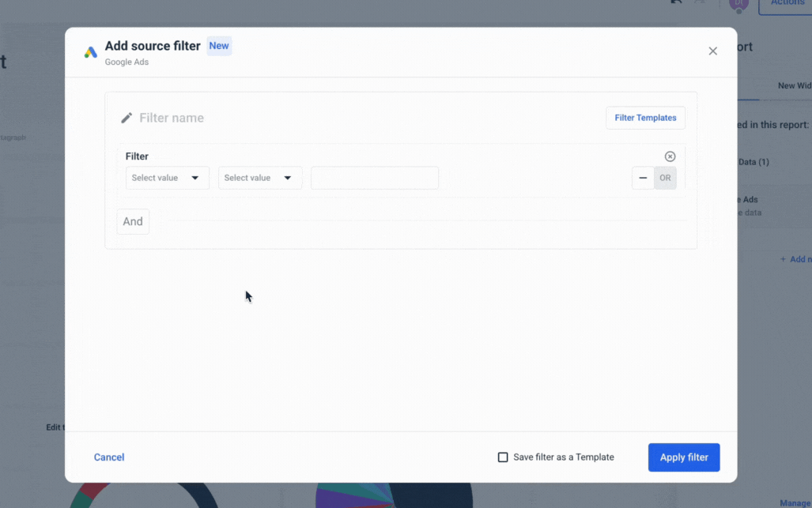
Task: Open the first Select value dropdown
Action: pyautogui.click(x=167, y=178)
